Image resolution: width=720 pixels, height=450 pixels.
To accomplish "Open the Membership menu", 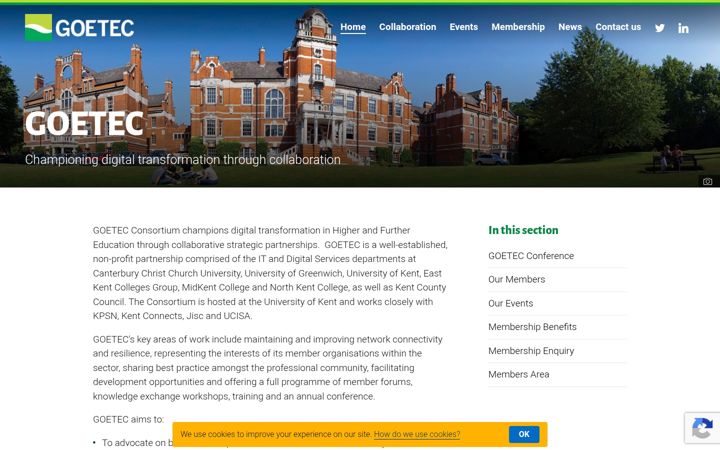I will pyautogui.click(x=518, y=27).
